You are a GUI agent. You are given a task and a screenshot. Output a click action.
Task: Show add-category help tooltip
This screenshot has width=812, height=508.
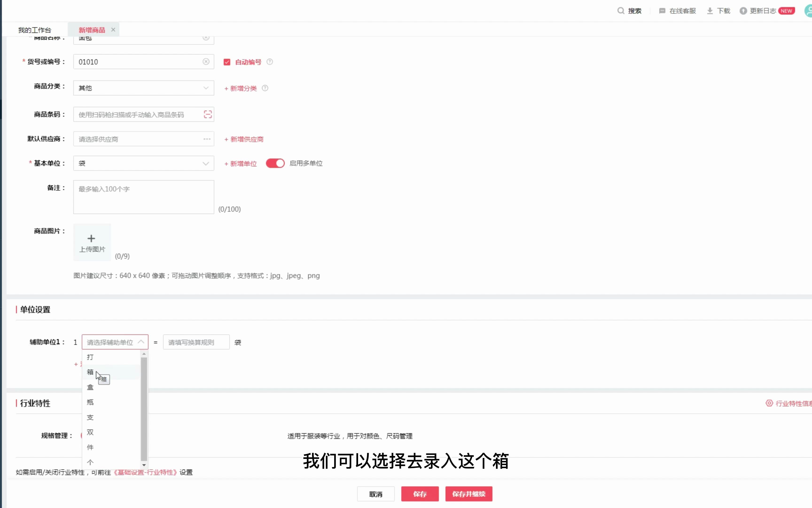pos(265,88)
